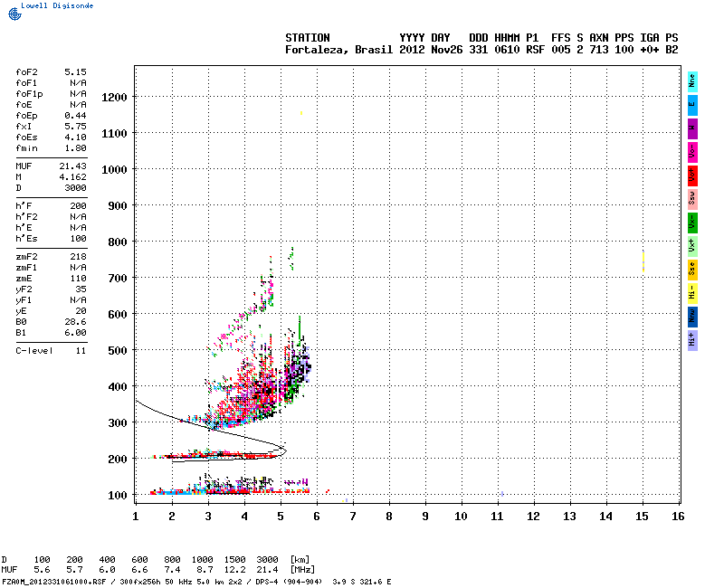
Task: Click the C-level value 11
Action: point(81,351)
